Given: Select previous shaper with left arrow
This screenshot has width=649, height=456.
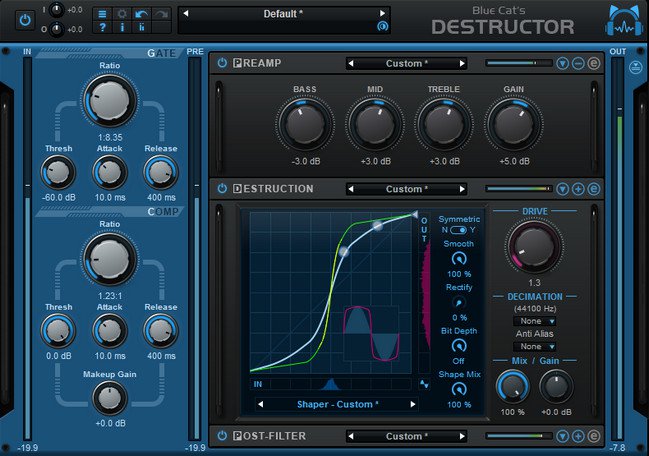Looking at the screenshot, I should point(260,404).
